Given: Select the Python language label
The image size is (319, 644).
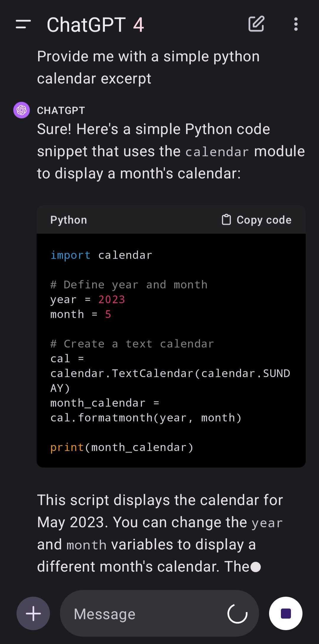Looking at the screenshot, I should pos(68,219).
